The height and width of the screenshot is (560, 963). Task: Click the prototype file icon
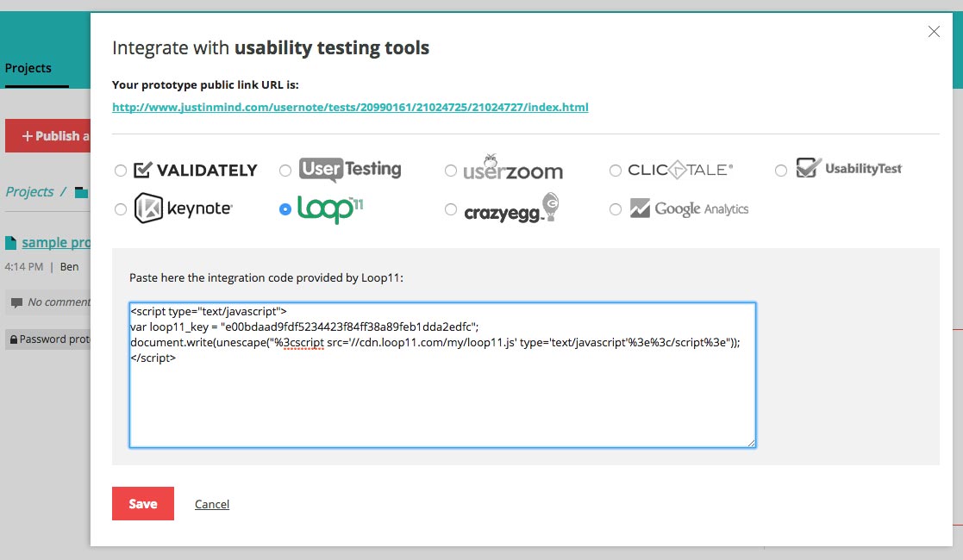(10, 243)
